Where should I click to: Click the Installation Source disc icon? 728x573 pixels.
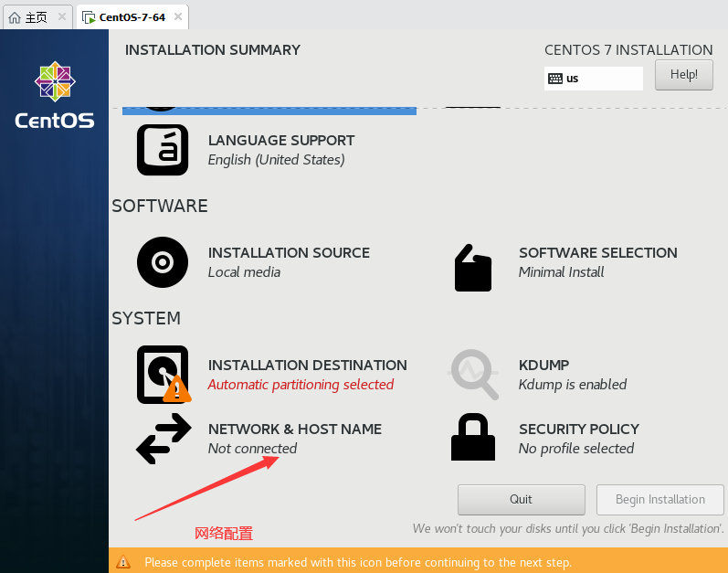pos(163,262)
